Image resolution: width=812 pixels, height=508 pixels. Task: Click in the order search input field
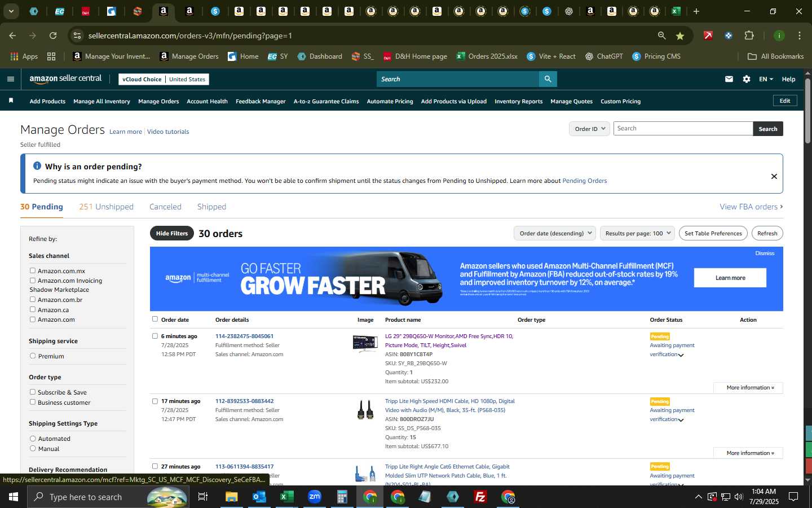pyautogui.click(x=683, y=129)
